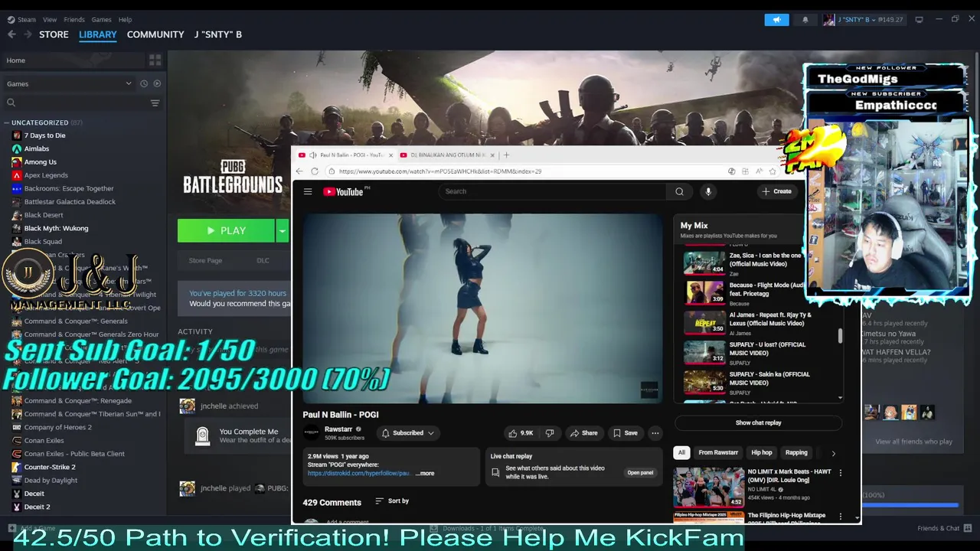Viewport: 980px width, 551px height.
Task: Switch to the DJ BINALIKAN browser tab
Action: point(448,155)
